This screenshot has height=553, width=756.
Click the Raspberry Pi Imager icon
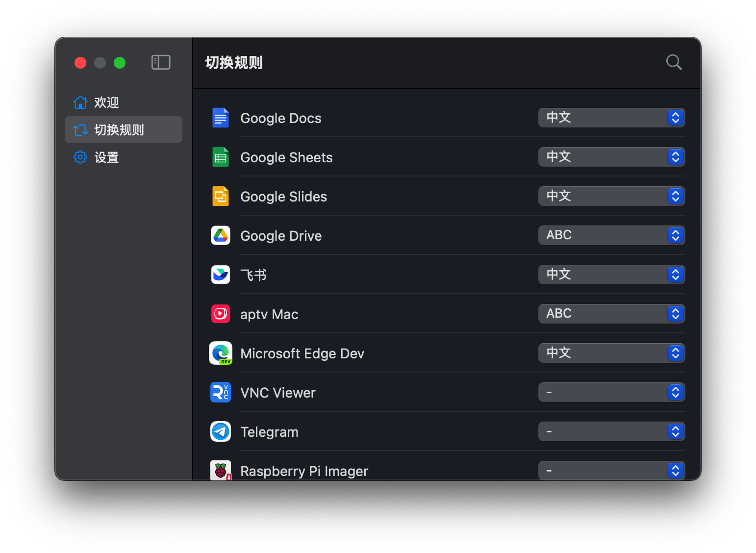221,470
